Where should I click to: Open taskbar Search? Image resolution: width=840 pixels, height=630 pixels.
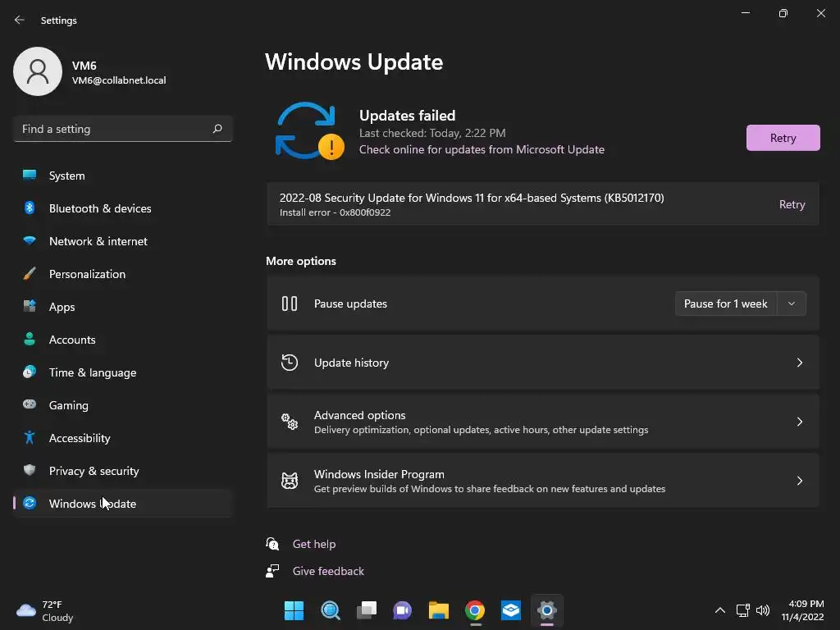tap(330, 610)
